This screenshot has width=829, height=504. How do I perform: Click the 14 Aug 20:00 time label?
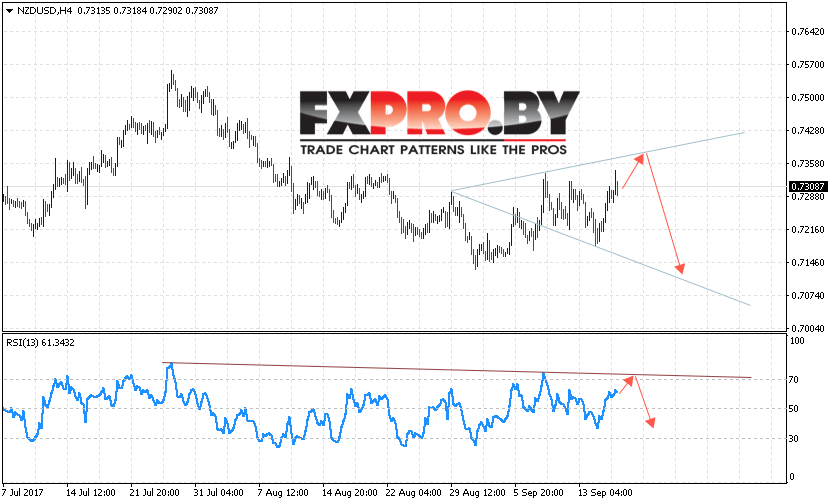[349, 493]
